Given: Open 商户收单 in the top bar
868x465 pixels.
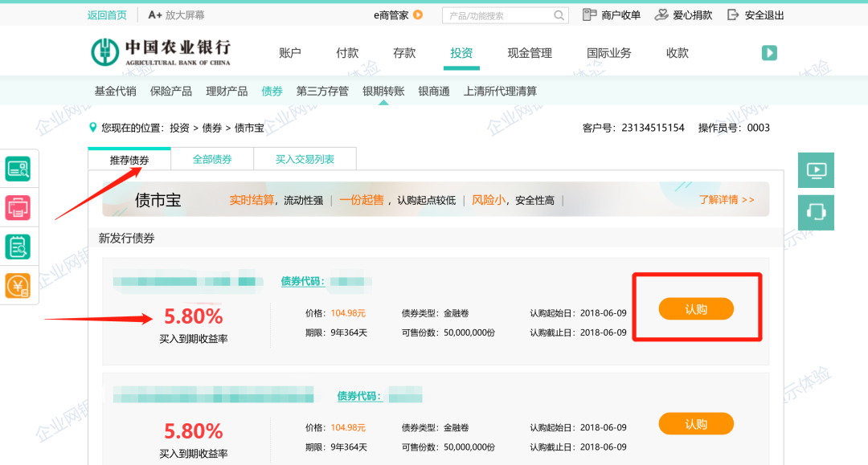Looking at the screenshot, I should point(612,15).
